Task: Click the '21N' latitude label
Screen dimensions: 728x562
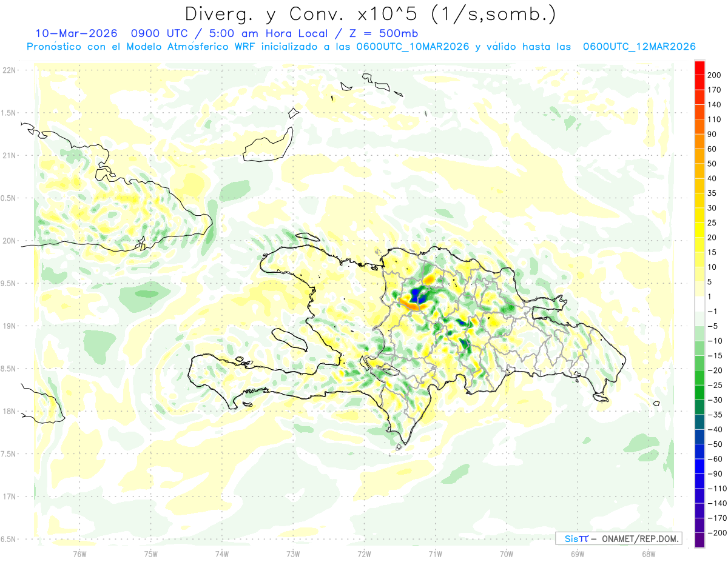Action: coord(9,156)
